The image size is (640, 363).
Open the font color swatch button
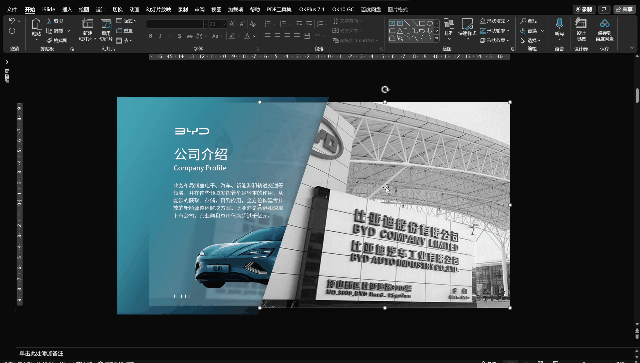(247, 36)
